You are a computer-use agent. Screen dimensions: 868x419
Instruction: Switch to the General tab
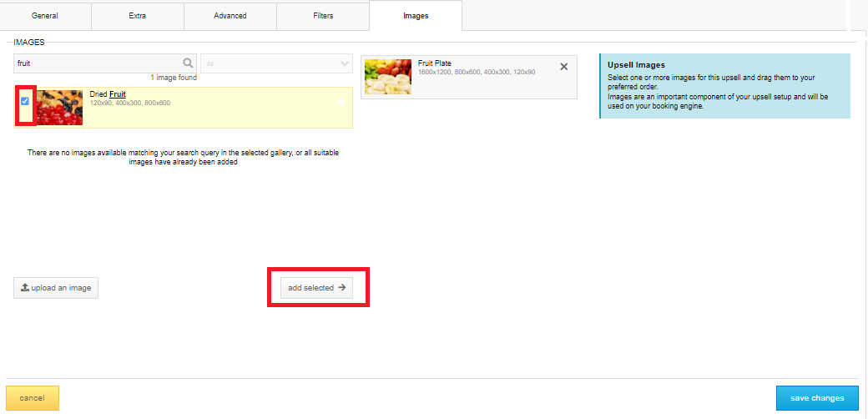[x=45, y=16]
